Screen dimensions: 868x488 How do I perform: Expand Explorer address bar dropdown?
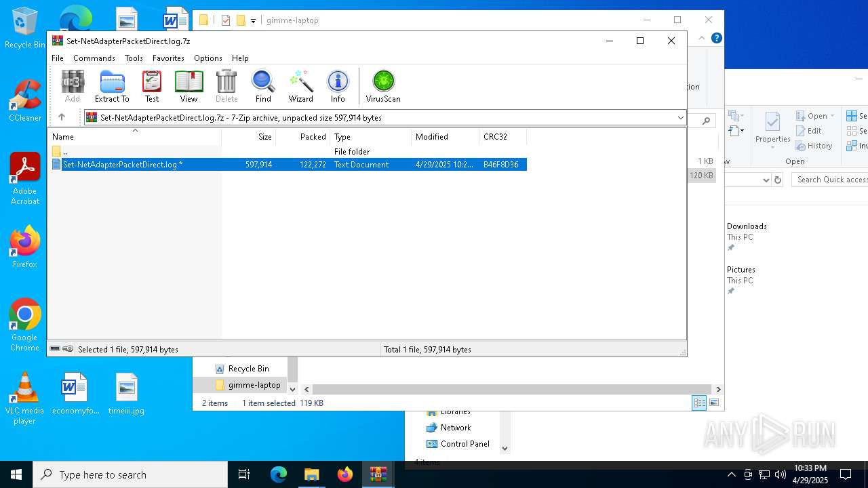tap(766, 180)
